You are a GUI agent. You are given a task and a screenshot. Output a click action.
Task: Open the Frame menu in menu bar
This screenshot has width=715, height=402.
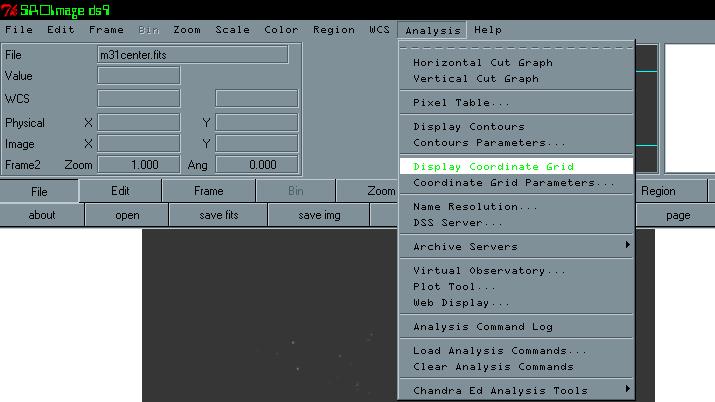pyautogui.click(x=106, y=30)
